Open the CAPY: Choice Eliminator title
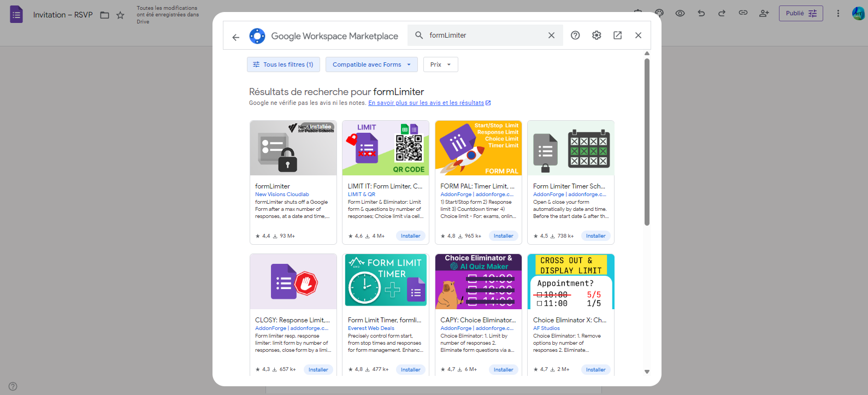Screen dimensions: 868x395 pyautogui.click(x=478, y=320)
